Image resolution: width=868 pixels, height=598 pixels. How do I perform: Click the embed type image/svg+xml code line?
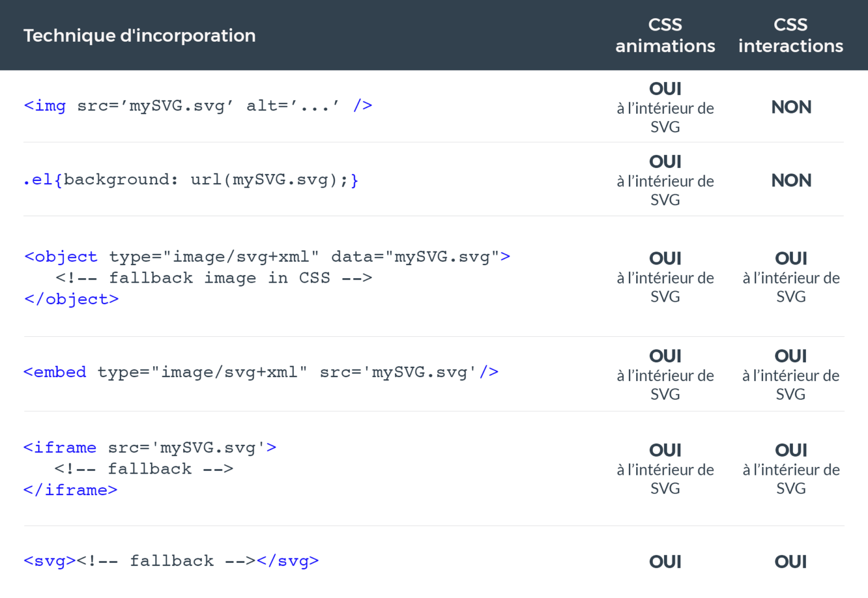261,372
